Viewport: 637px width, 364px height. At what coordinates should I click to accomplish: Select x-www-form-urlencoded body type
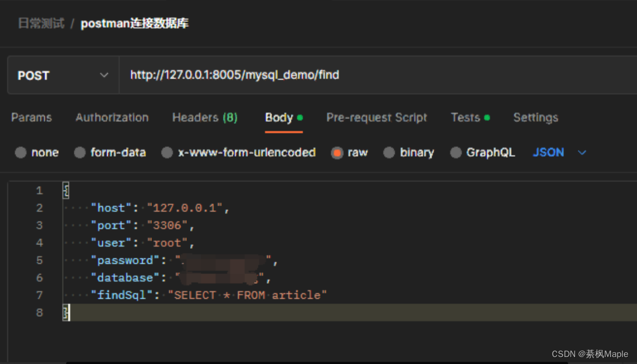pos(167,152)
